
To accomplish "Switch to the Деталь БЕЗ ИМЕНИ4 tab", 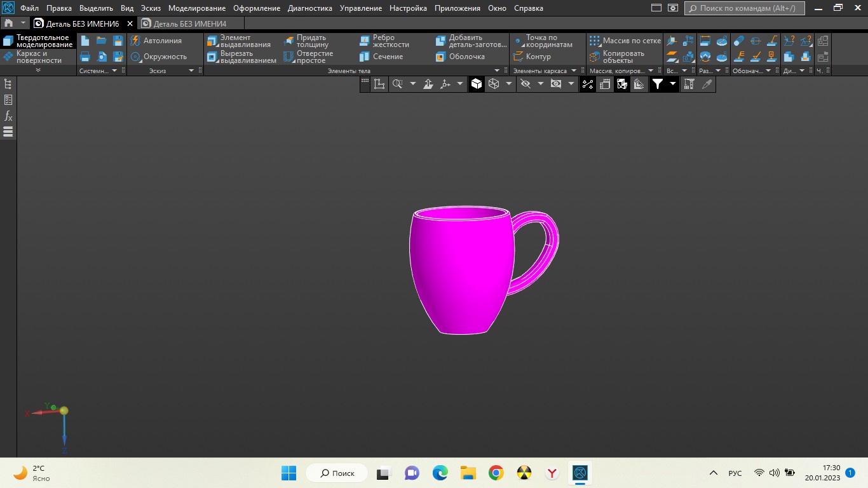I will point(189,24).
